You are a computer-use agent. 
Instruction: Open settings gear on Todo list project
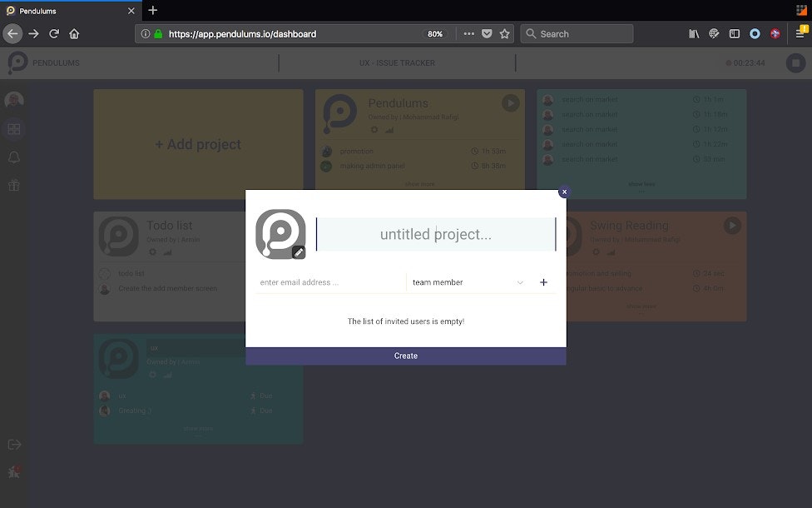click(152, 252)
